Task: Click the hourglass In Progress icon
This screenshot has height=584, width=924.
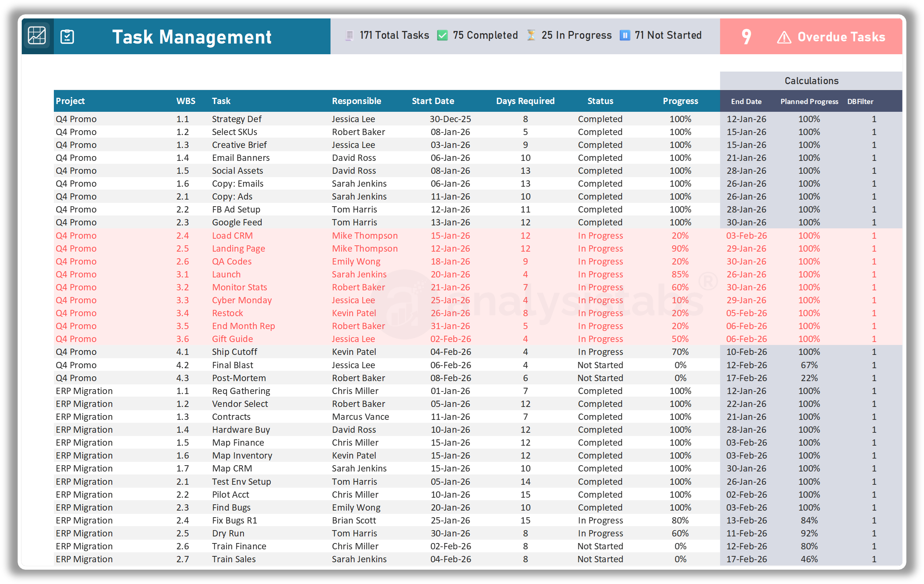Action: [531, 35]
